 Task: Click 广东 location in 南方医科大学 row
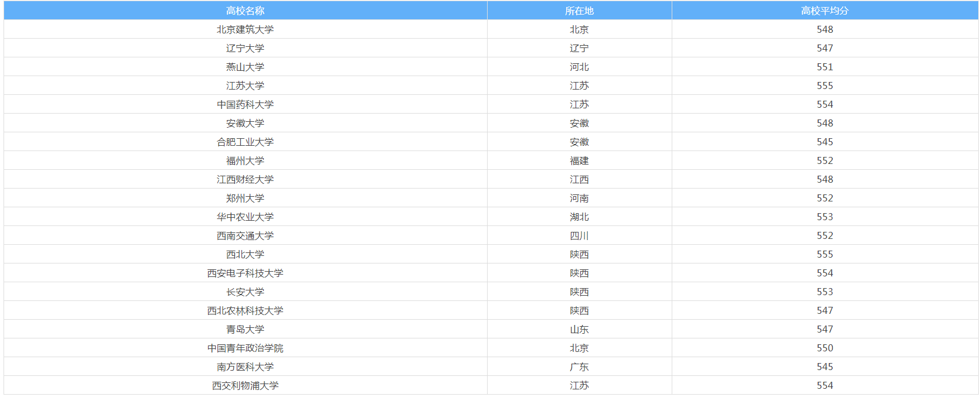[x=579, y=367]
